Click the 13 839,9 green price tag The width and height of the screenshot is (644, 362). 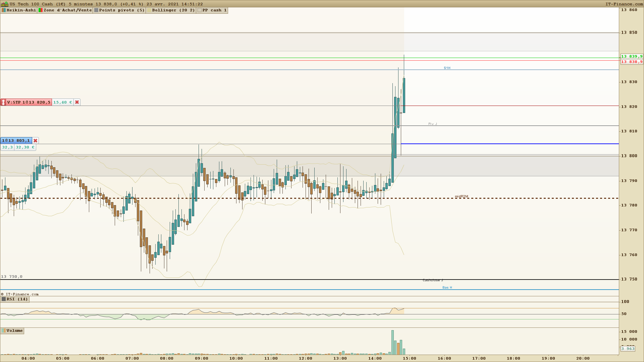[632, 56]
